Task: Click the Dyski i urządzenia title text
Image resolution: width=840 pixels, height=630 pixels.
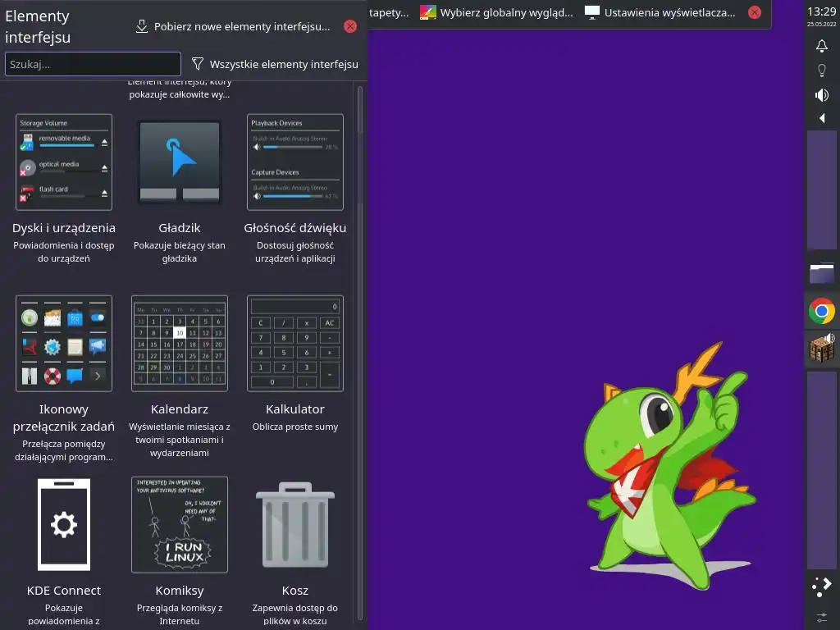Action: pyautogui.click(x=64, y=228)
